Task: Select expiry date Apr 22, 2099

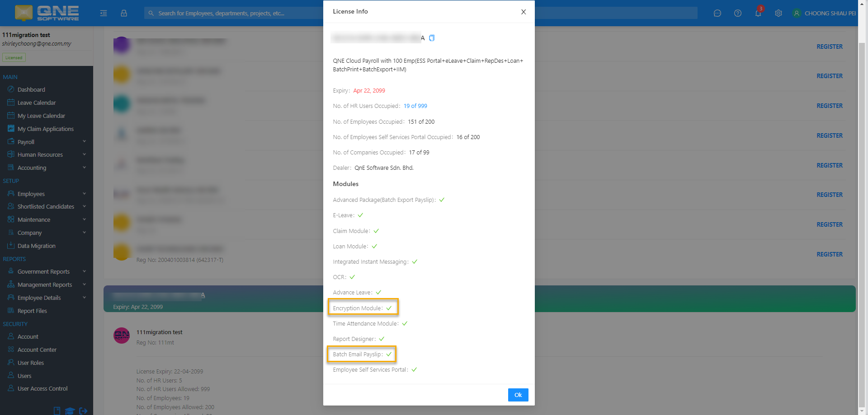Action: point(369,91)
